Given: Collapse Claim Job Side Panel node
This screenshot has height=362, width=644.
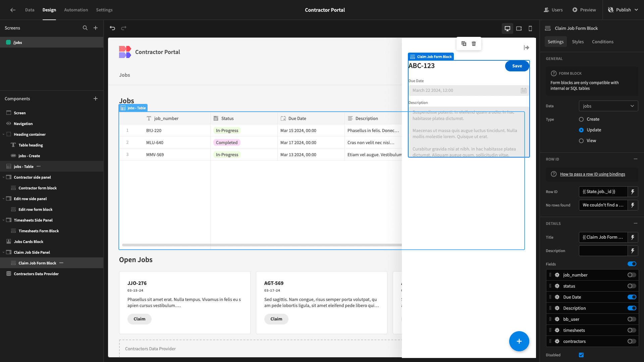Looking at the screenshot, I should [3, 252].
